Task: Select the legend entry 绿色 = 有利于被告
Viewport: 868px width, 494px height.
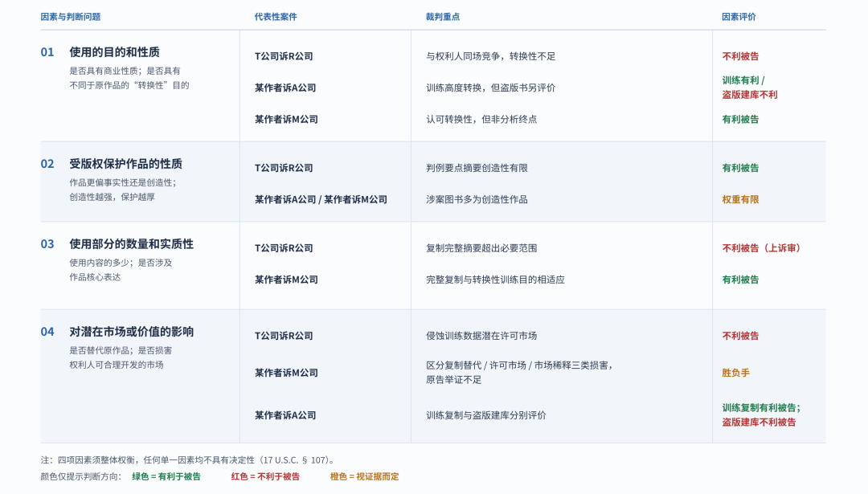Action: tap(166, 477)
